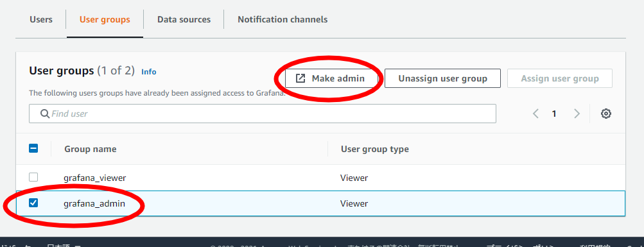The image size is (644, 247).
Task: Go to the previous page arrow
Action: [x=535, y=114]
